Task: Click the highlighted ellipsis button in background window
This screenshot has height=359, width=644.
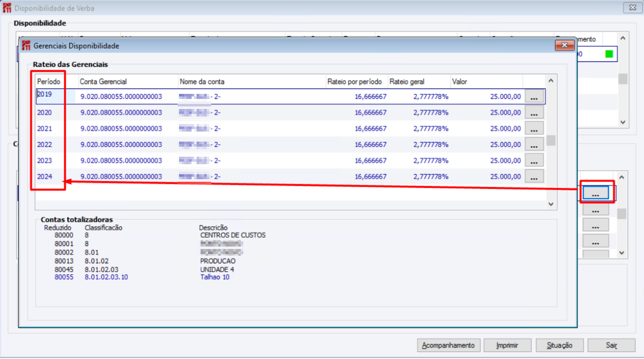Action: [x=596, y=193]
